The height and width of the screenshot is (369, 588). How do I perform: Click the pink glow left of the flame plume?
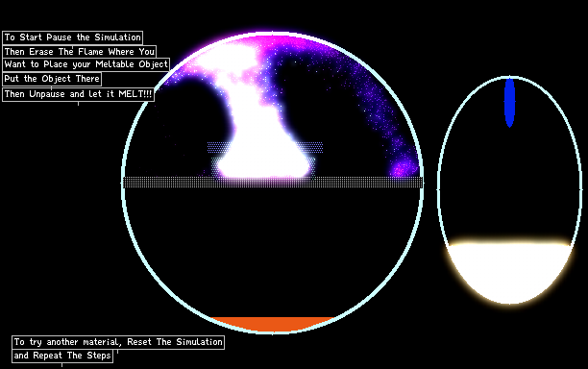(184, 71)
